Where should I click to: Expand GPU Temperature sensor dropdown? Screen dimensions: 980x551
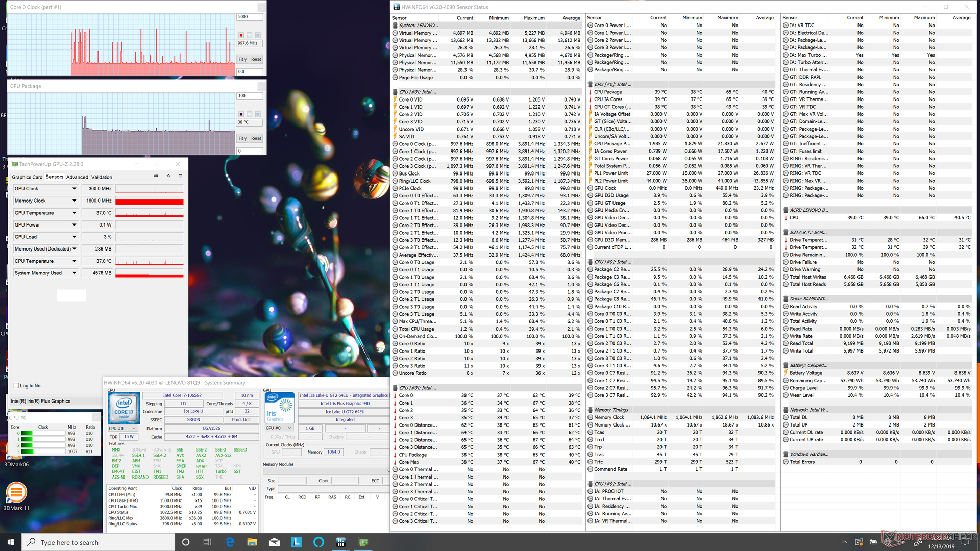point(74,213)
